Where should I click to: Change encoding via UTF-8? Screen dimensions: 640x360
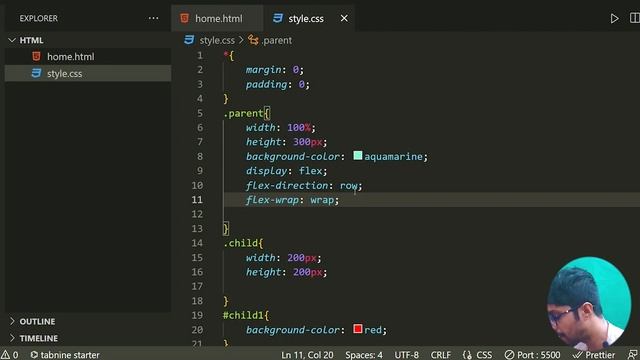(407, 355)
